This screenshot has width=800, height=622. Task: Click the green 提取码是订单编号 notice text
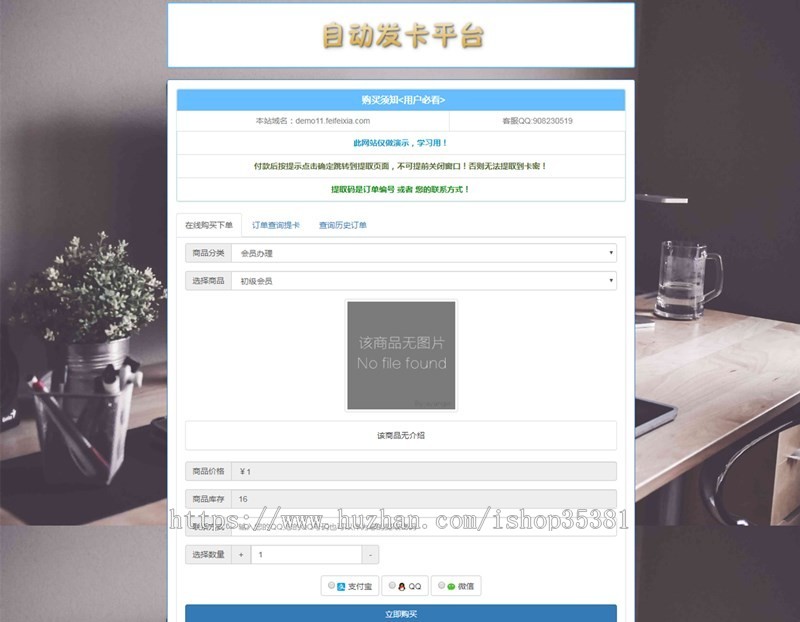click(401, 189)
